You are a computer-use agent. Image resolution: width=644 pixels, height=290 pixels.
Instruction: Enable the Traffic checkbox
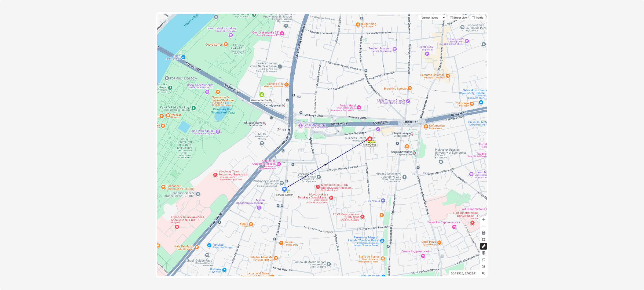(x=474, y=18)
